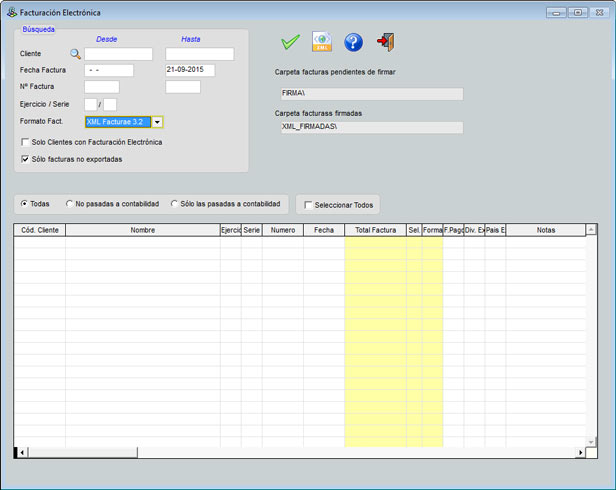Viewport: 616px width, 490px height.
Task: Click the Ejercicio input box
Action: click(90, 105)
